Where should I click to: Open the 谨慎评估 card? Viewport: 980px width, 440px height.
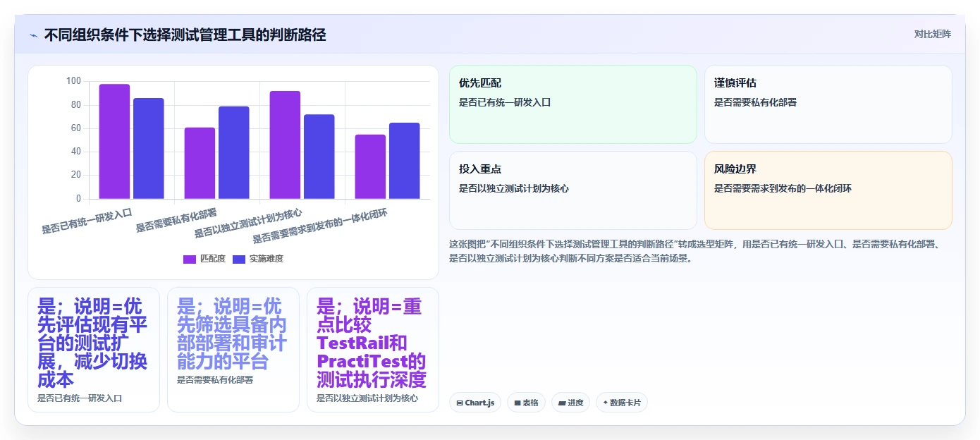tap(828, 104)
